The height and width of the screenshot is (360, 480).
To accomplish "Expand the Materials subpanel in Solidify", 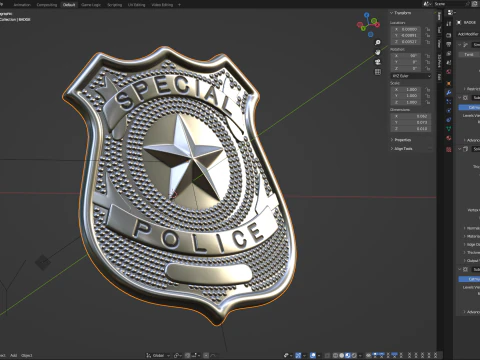I will [471, 236].
